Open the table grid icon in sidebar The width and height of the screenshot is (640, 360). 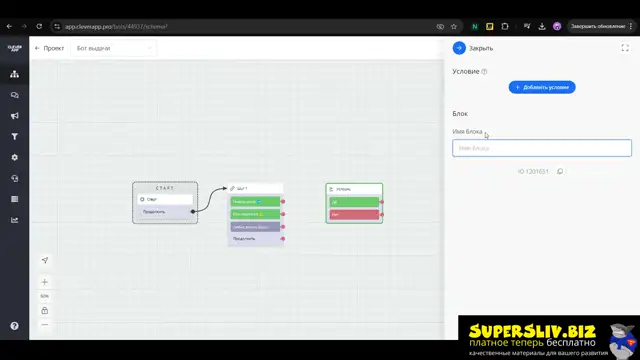point(14,199)
